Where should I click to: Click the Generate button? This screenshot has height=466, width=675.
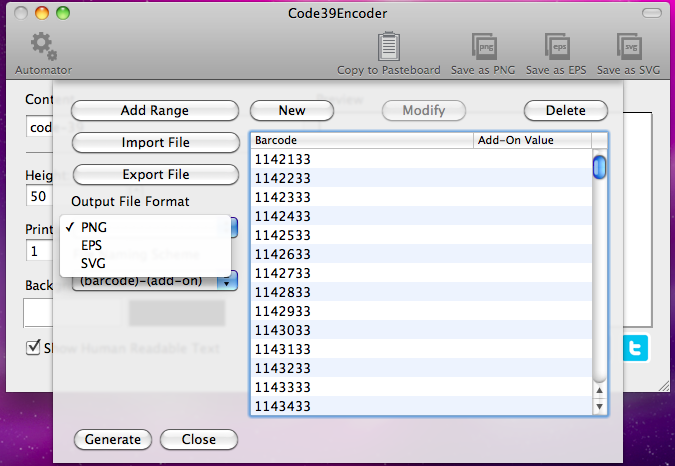pyautogui.click(x=113, y=439)
